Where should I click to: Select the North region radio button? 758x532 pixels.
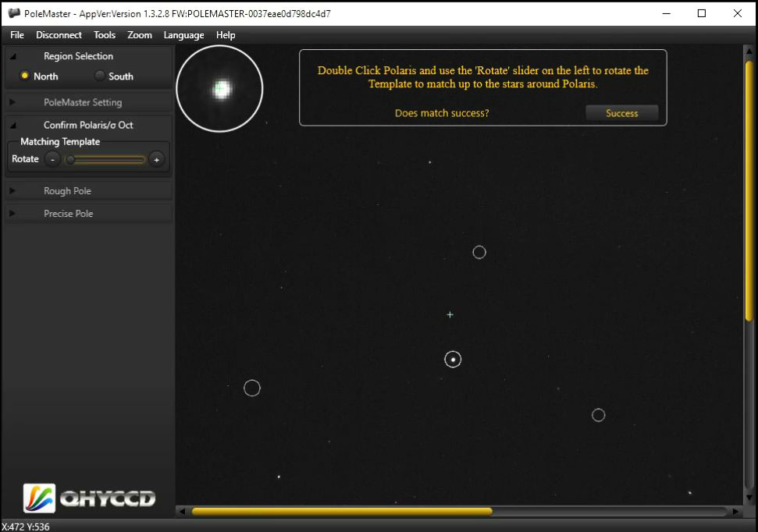tap(25, 76)
